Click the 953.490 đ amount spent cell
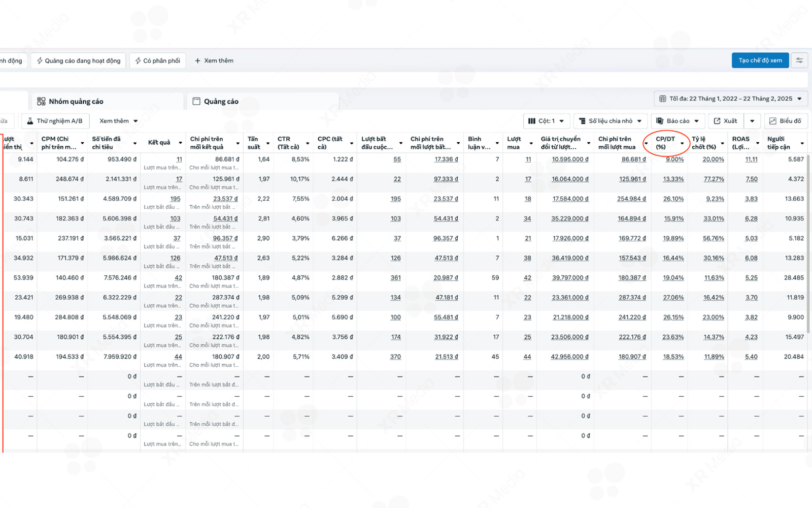 pos(122,160)
